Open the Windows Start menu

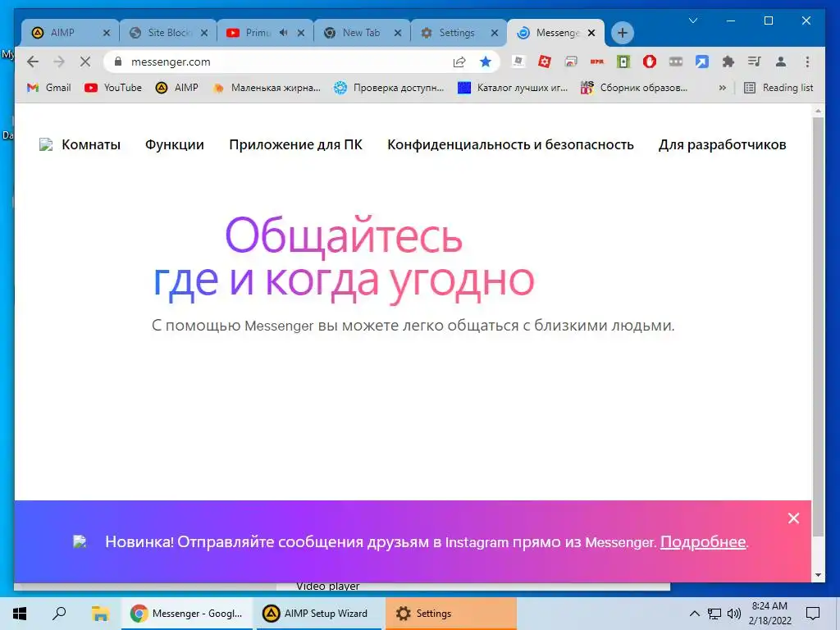pos(20,614)
